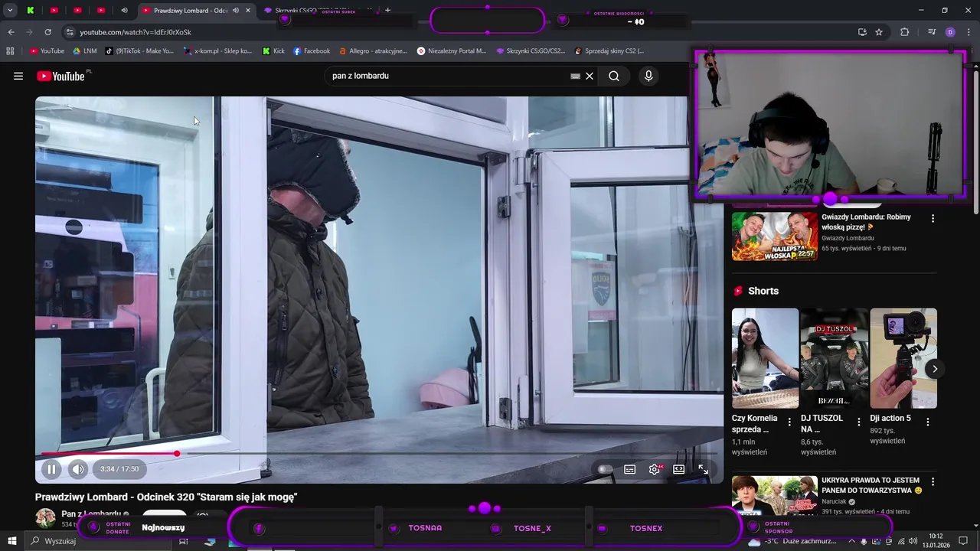Reload the page in Chrome
The height and width of the screenshot is (551, 980).
tap(47, 32)
